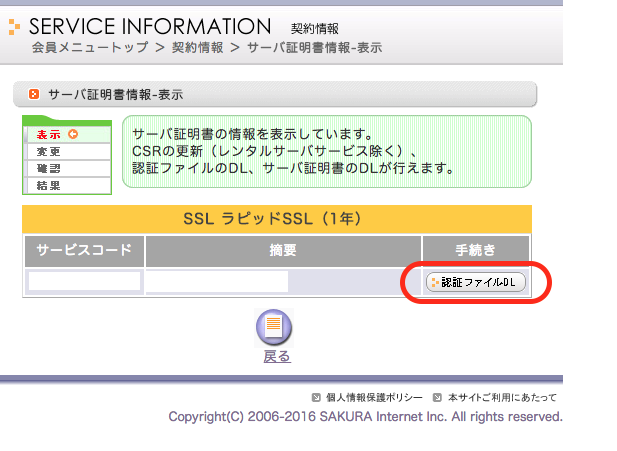617x451 pixels.
Task: Click the 摘要 column header
Action: 283,251
